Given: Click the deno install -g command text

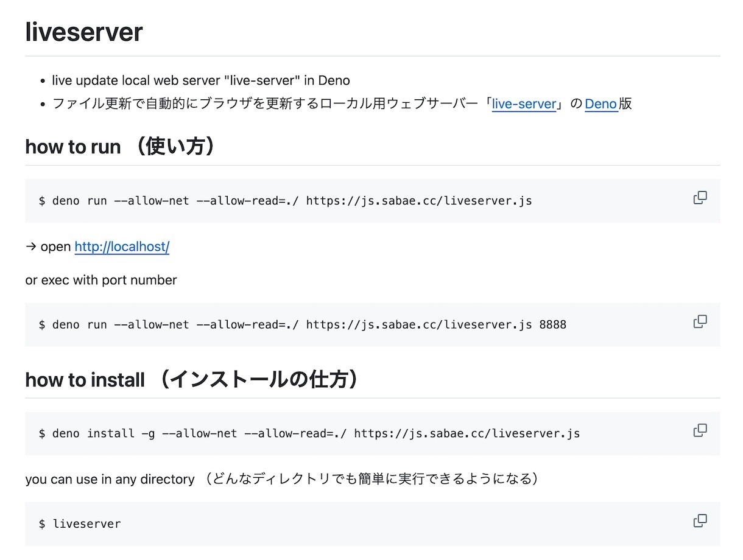Looking at the screenshot, I should (309, 433).
